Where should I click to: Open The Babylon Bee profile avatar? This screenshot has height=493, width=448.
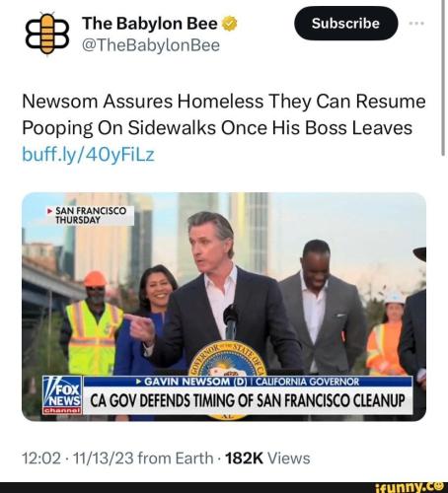tap(47, 34)
